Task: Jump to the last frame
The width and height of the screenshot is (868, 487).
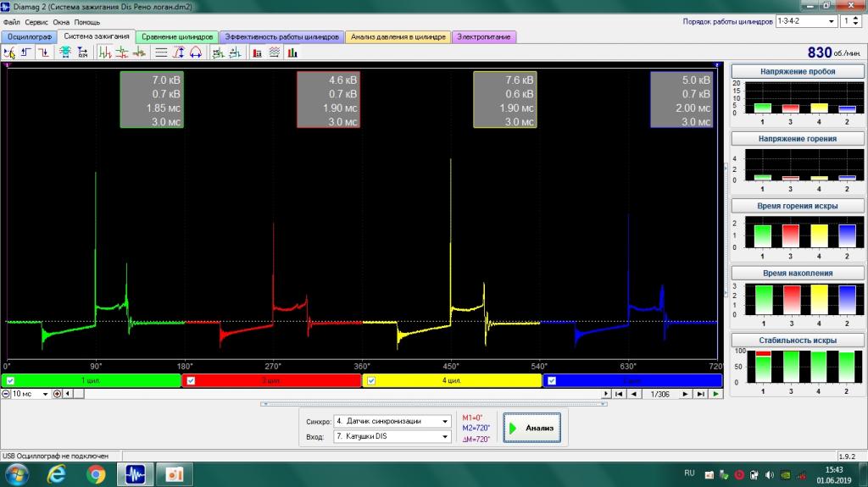Action: (700, 394)
